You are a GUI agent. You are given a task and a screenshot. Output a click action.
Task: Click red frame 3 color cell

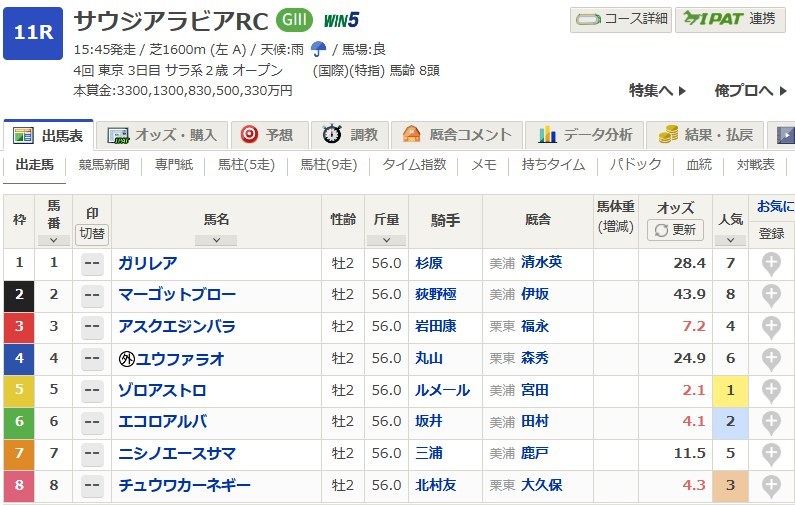[20, 327]
